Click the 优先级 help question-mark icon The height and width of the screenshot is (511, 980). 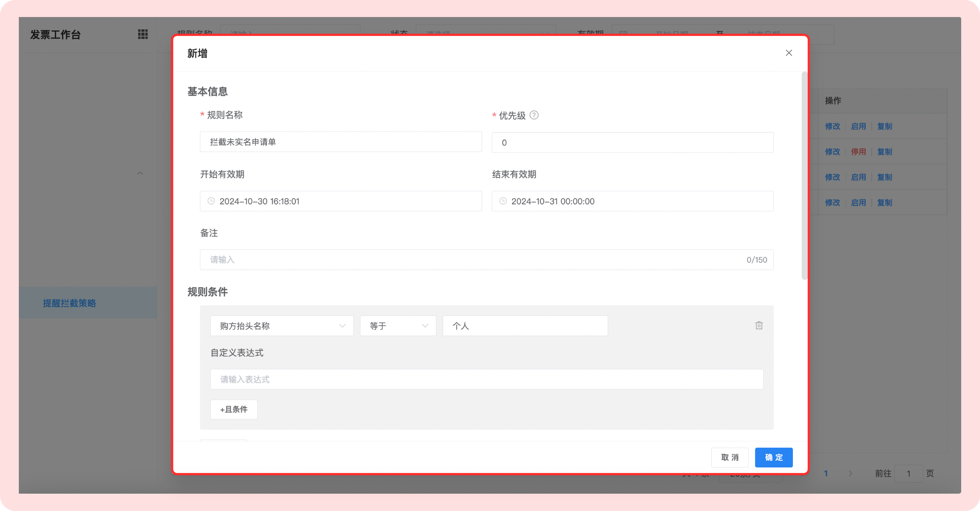tap(534, 115)
